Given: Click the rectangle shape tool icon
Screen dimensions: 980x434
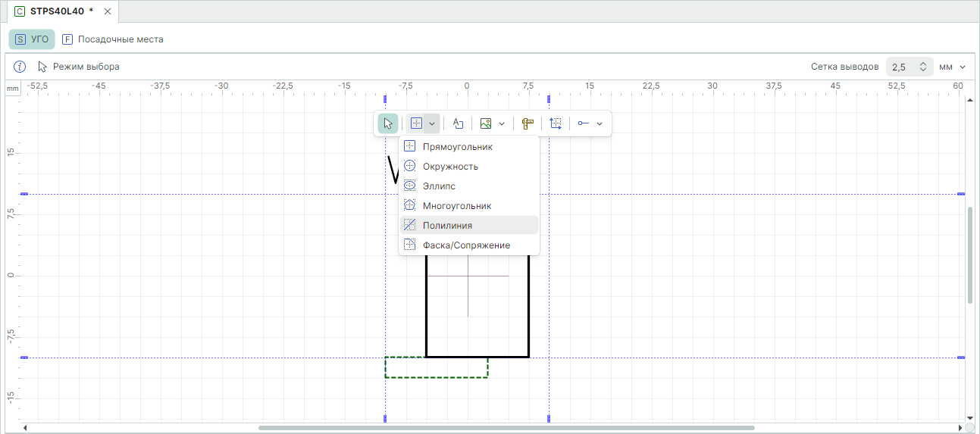Looking at the screenshot, I should [416, 123].
